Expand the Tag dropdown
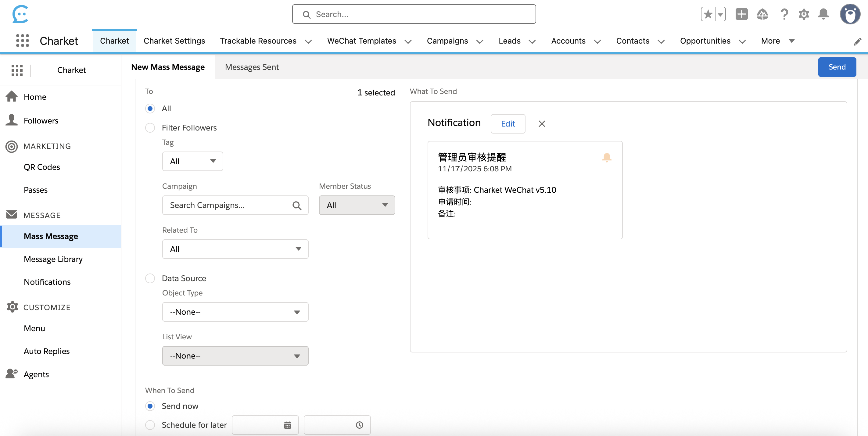 point(192,161)
